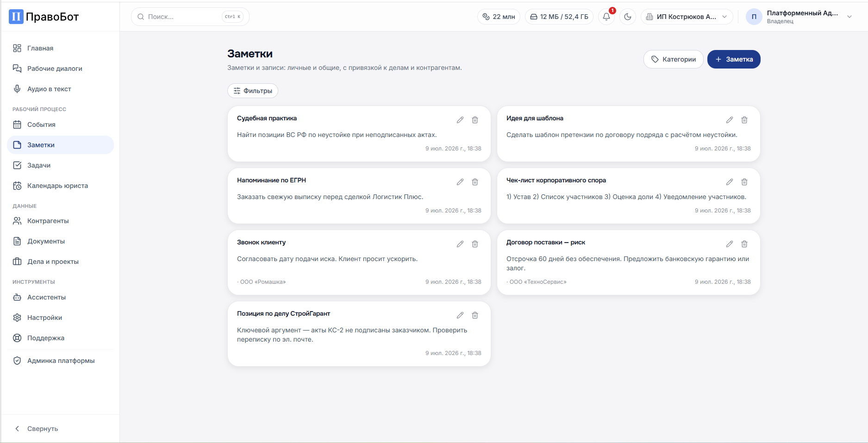Toggle dark mode moon icon

628,17
